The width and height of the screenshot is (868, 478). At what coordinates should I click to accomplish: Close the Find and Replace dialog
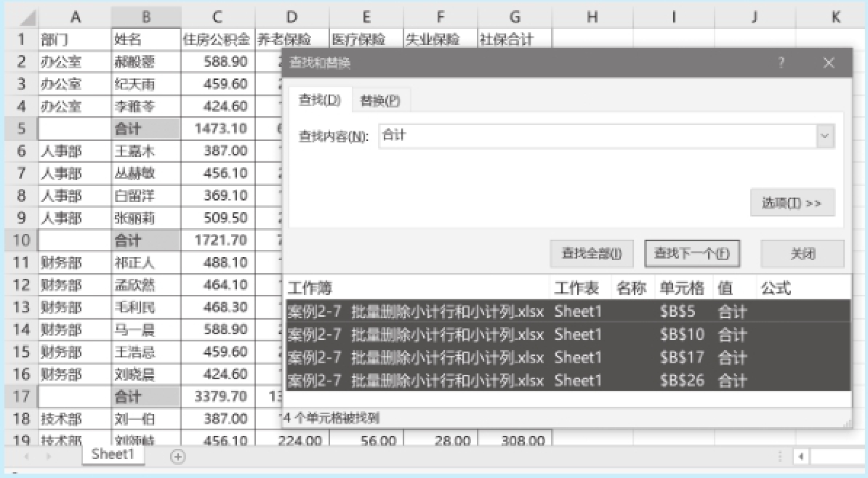(829, 63)
